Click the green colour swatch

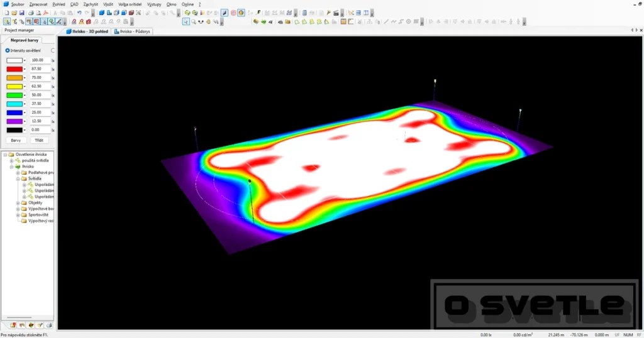[x=14, y=95]
